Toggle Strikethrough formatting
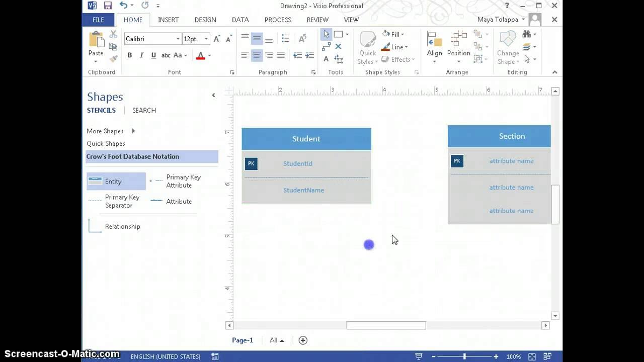The height and width of the screenshot is (362, 644). pos(166,55)
